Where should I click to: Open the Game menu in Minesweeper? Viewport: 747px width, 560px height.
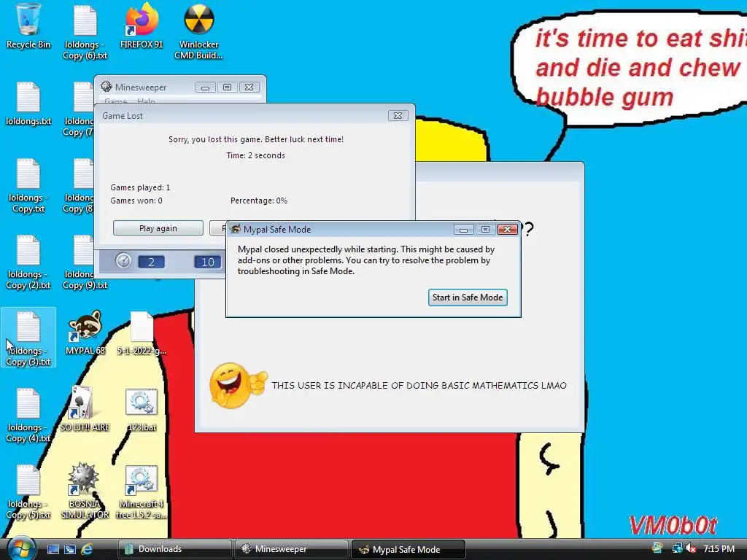(115, 101)
